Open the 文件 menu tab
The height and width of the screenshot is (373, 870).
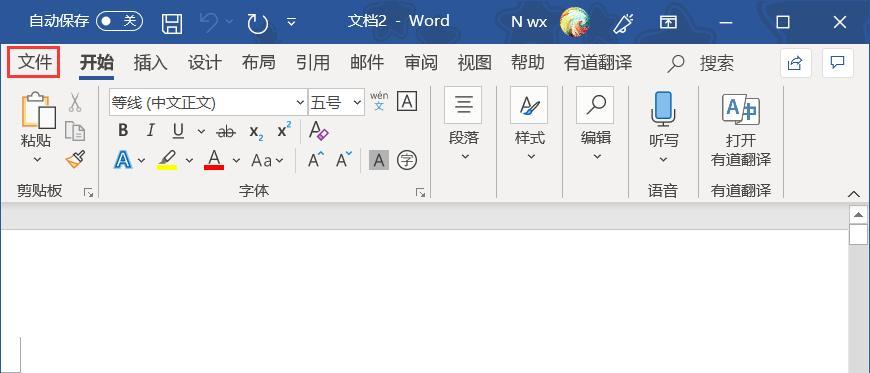pos(34,62)
